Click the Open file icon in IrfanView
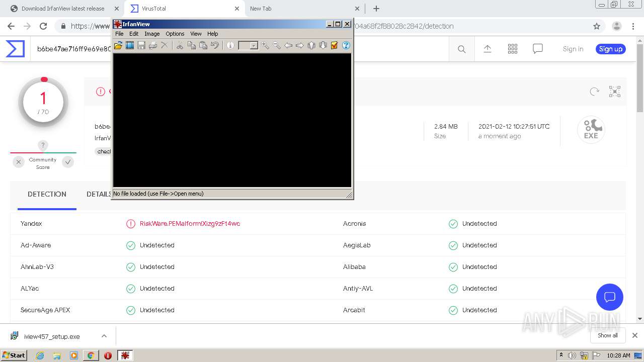Screen dimensions: 644x362 point(118,45)
